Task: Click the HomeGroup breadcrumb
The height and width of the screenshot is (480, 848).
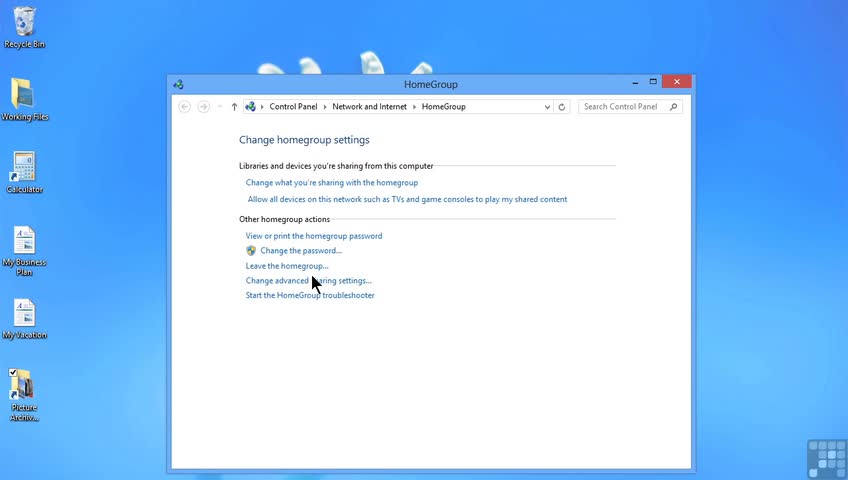Action: (443, 106)
